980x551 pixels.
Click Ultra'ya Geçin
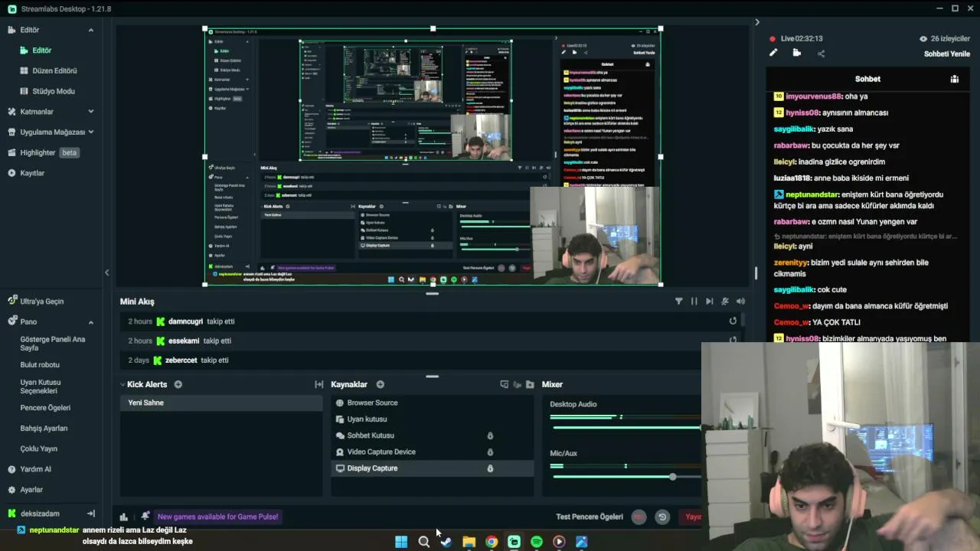41,302
